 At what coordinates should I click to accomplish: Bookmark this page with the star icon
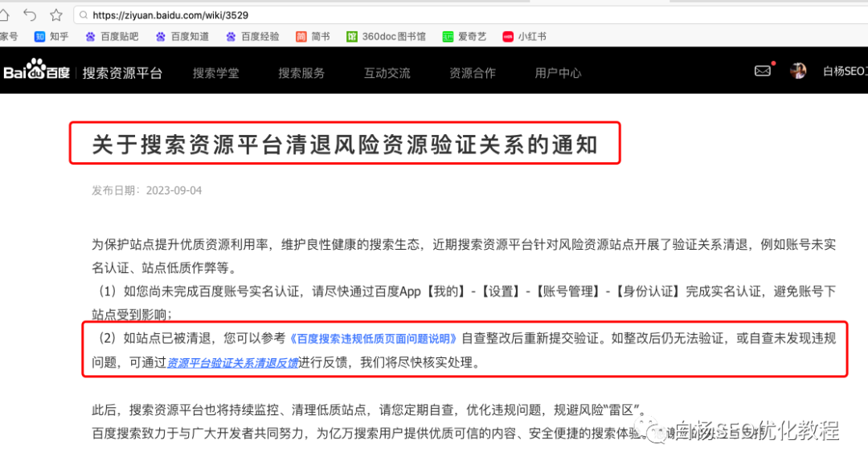click(x=55, y=14)
